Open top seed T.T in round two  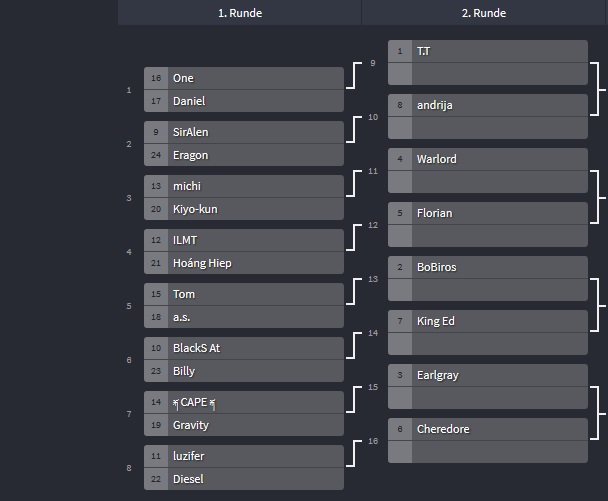point(488,51)
